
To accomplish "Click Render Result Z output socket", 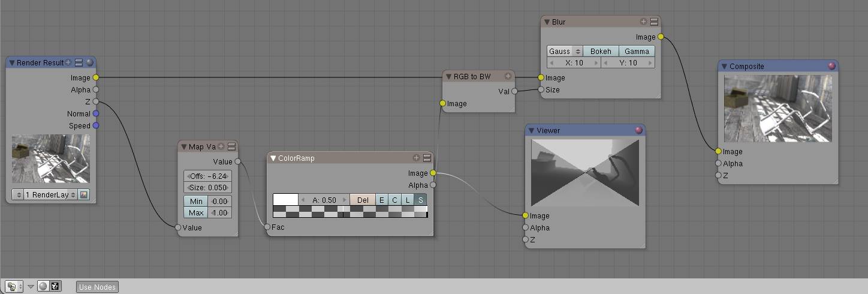I will (96, 101).
